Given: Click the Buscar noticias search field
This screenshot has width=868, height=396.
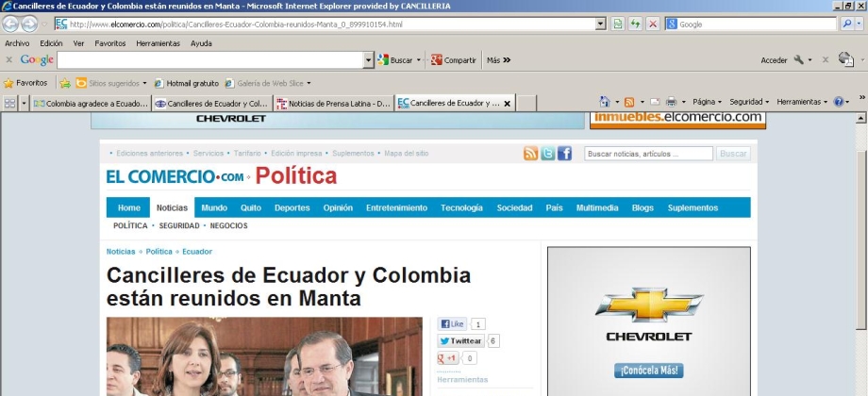Looking at the screenshot, I should 648,154.
